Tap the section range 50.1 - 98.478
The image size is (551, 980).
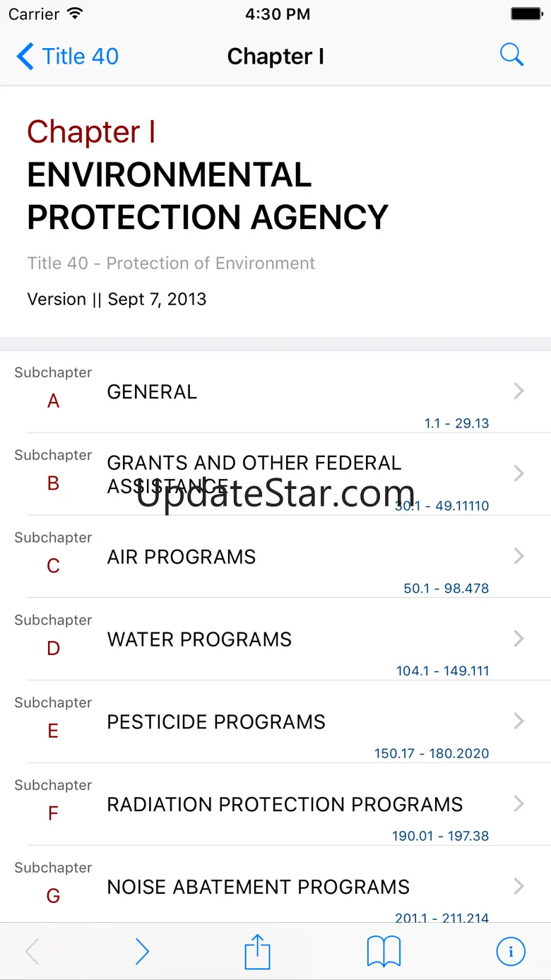446,588
